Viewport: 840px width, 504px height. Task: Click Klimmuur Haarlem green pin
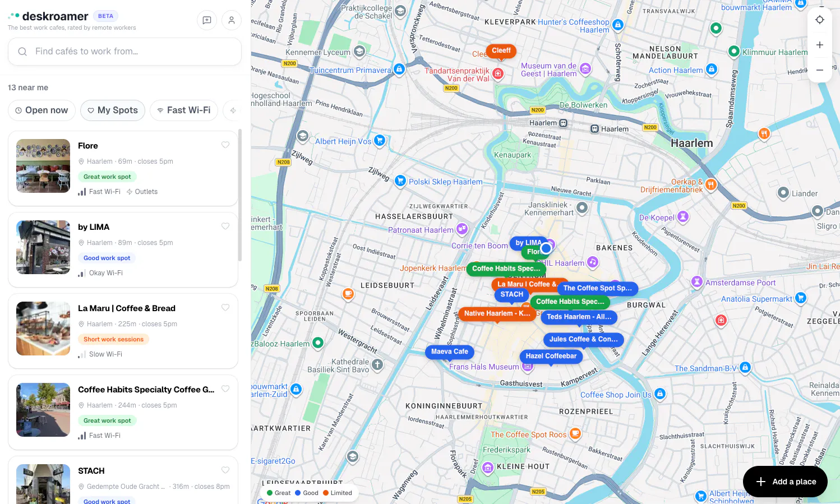click(733, 52)
